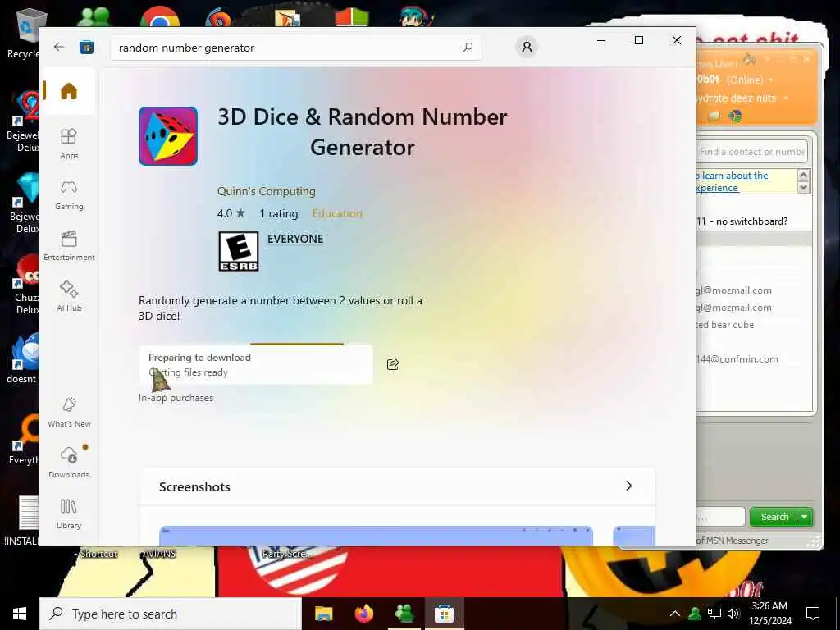Open the Home tab in Store sidebar
The width and height of the screenshot is (840, 630).
point(69,91)
